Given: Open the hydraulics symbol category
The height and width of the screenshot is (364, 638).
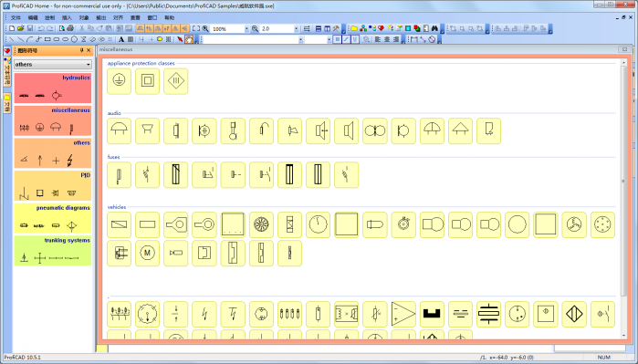Looking at the screenshot, I should pos(53,88).
